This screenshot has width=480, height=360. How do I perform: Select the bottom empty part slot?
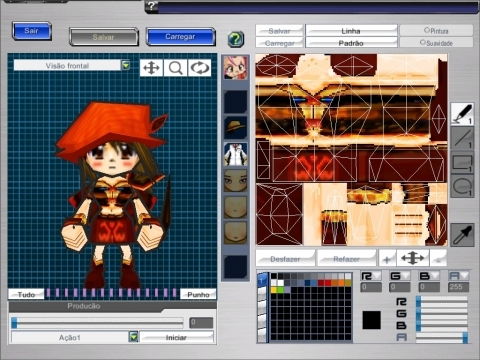(235, 267)
